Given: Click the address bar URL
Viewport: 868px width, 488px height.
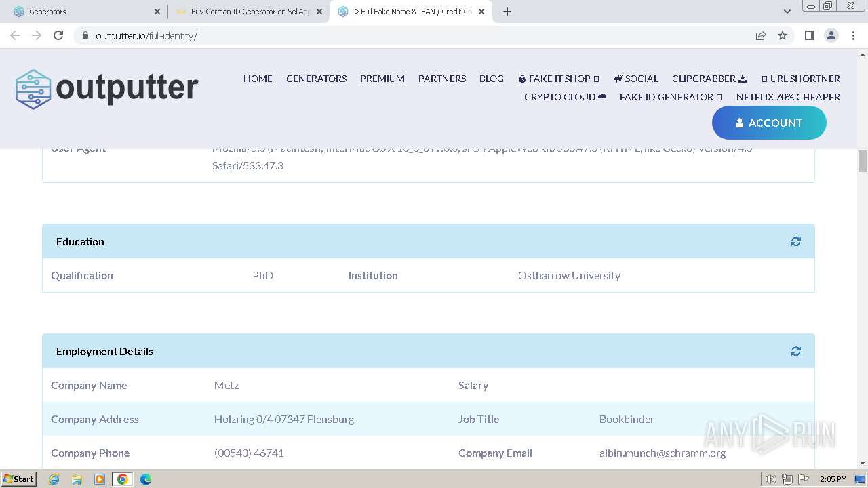Looking at the screenshot, I should [x=146, y=36].
